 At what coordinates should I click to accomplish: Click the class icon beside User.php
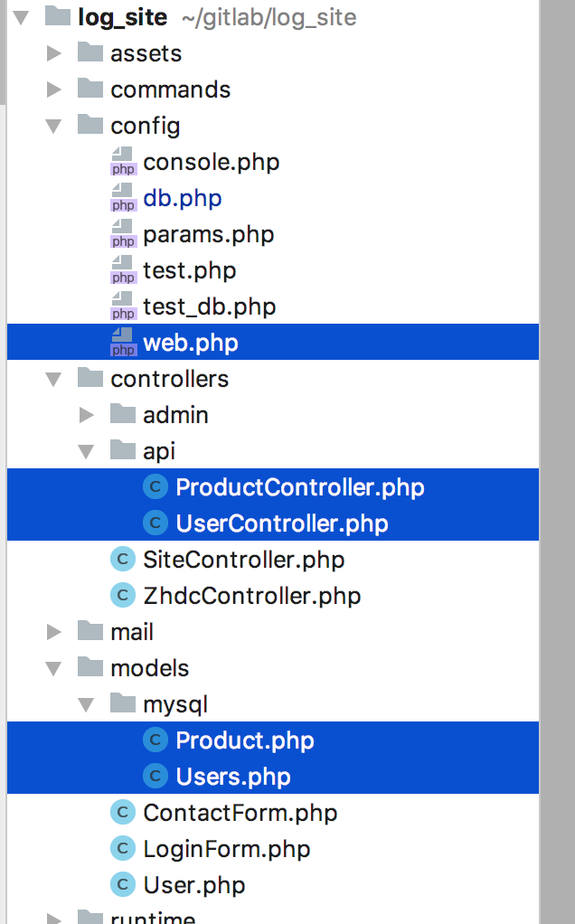[x=122, y=885]
